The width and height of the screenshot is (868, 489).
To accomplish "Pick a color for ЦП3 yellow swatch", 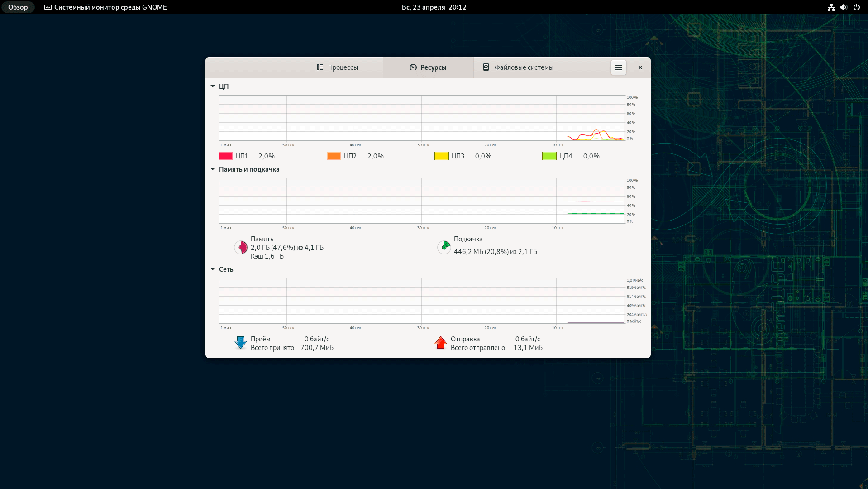I will click(442, 156).
